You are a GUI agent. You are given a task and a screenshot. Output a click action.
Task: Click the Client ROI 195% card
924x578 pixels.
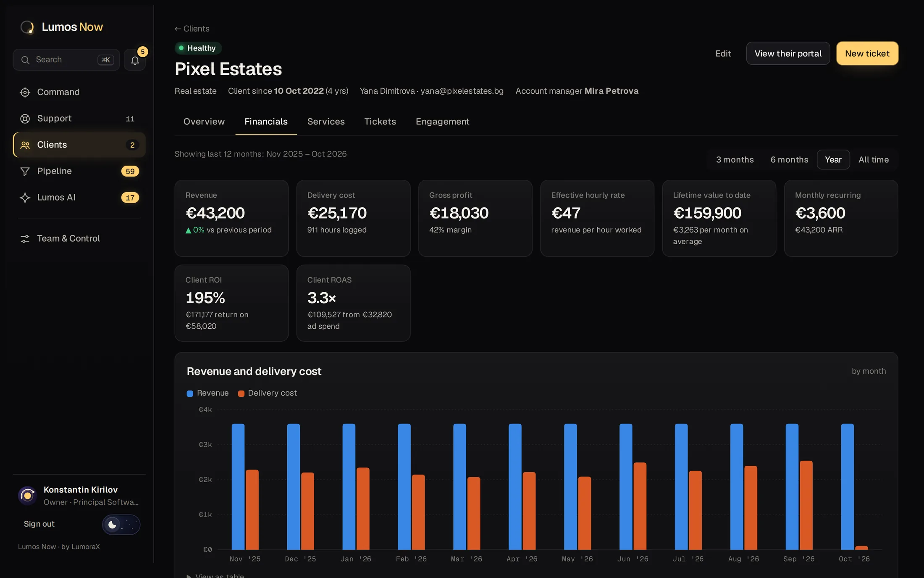231,303
